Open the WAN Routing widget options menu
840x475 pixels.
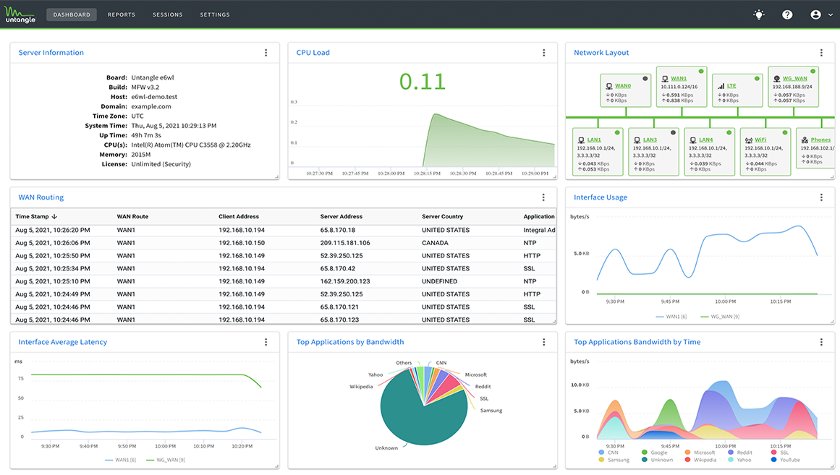[x=543, y=197]
